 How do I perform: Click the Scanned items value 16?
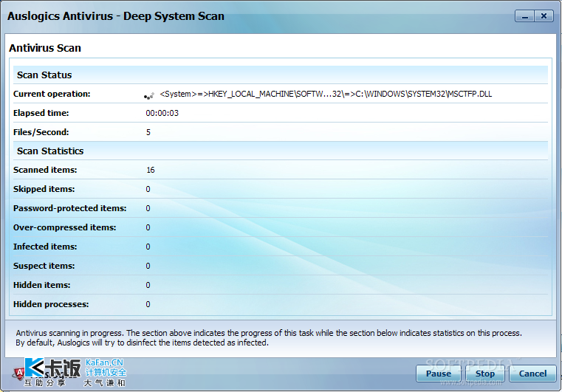pyautogui.click(x=151, y=171)
